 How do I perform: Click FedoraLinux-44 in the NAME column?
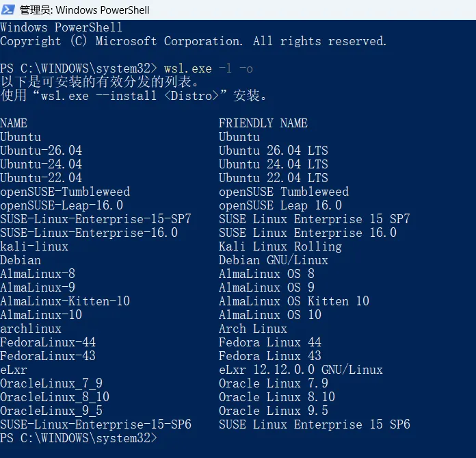48,342
